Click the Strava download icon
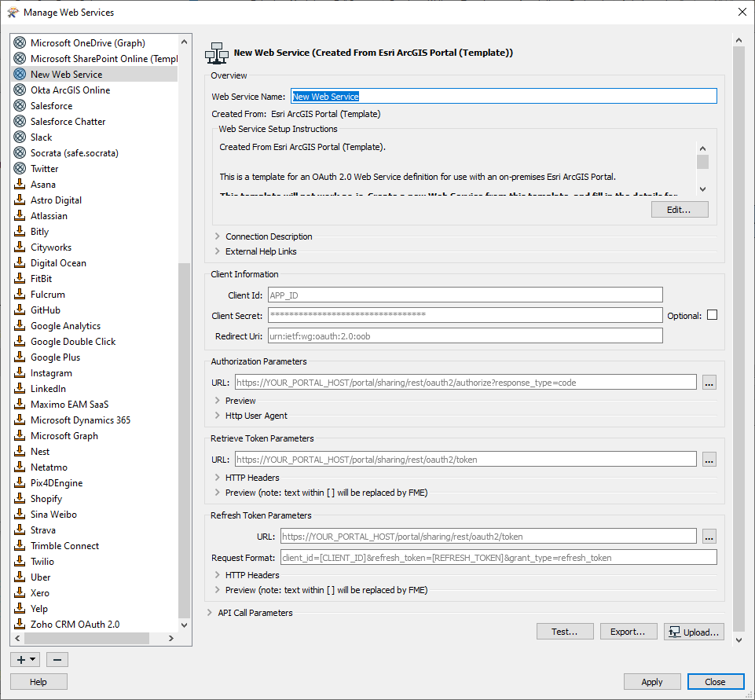The height and width of the screenshot is (700, 755). tap(20, 530)
